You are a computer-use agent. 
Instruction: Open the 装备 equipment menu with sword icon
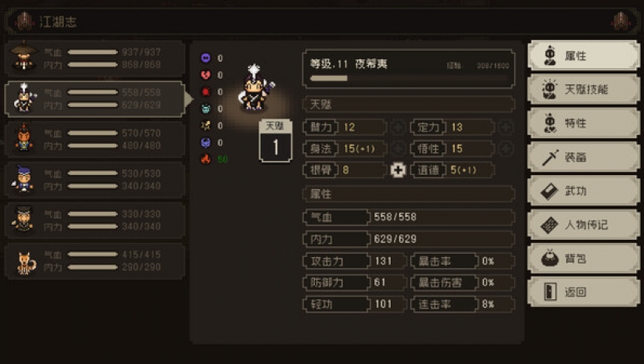pyautogui.click(x=583, y=157)
